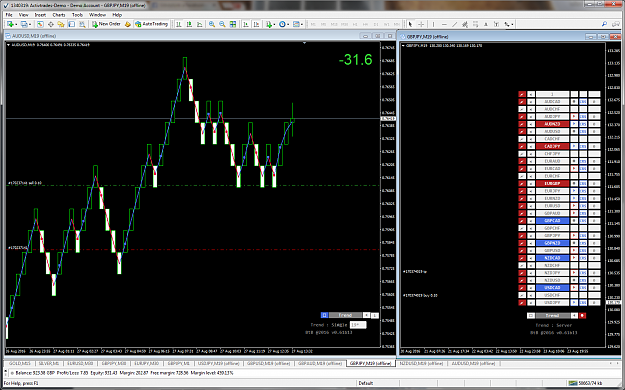This screenshot has height=390, width=625.
Task: Expand the AUDUSD chart title triangle
Action: coord(8,45)
